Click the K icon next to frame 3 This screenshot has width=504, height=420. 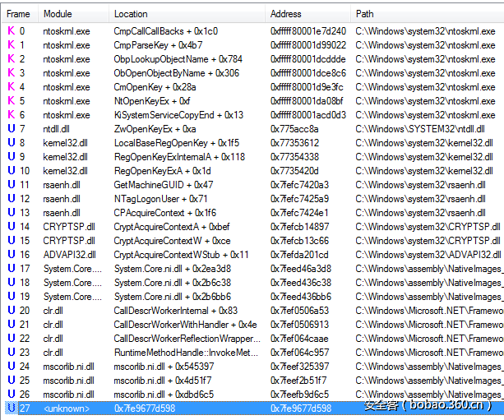pyautogui.click(x=12, y=73)
